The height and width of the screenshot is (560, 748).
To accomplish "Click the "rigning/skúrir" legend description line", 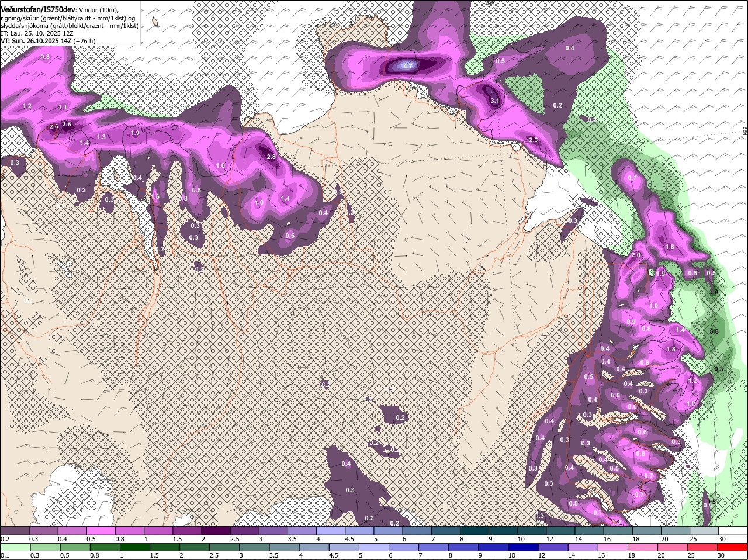I will click(68, 18).
